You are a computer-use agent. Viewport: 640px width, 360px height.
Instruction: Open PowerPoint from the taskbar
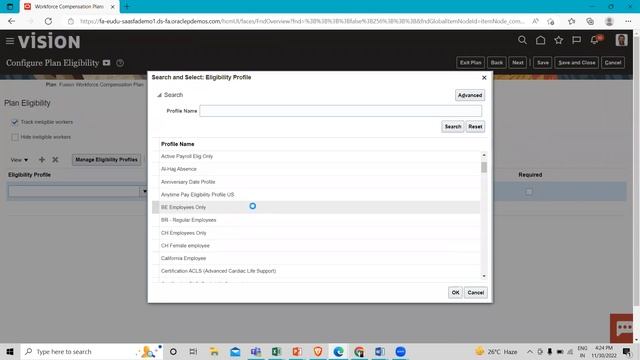[x=297, y=351]
